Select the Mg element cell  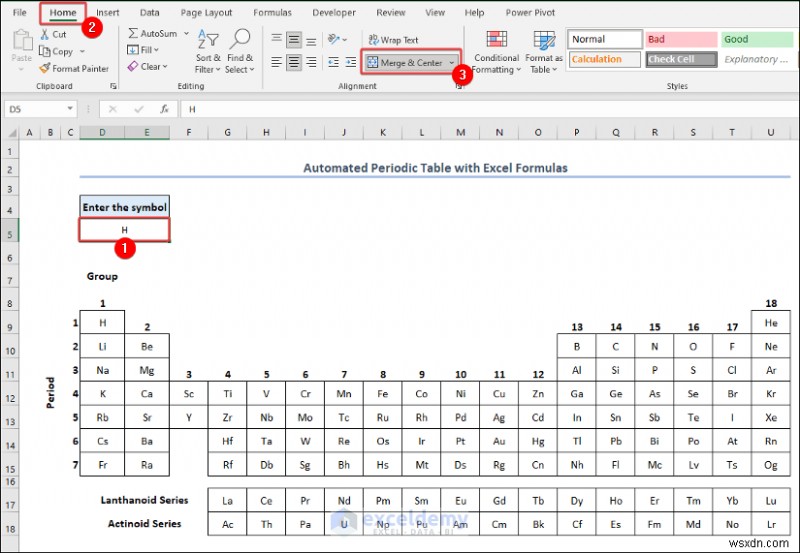(x=147, y=370)
